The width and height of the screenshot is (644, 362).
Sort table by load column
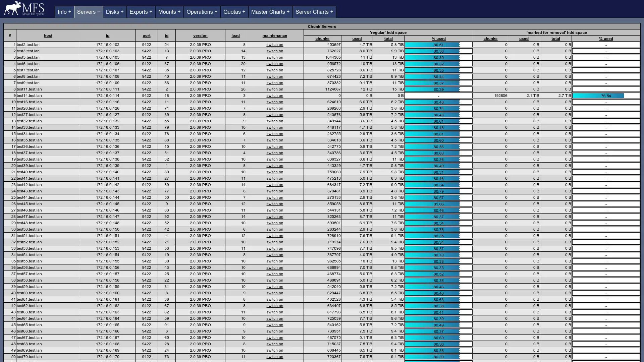click(x=235, y=36)
